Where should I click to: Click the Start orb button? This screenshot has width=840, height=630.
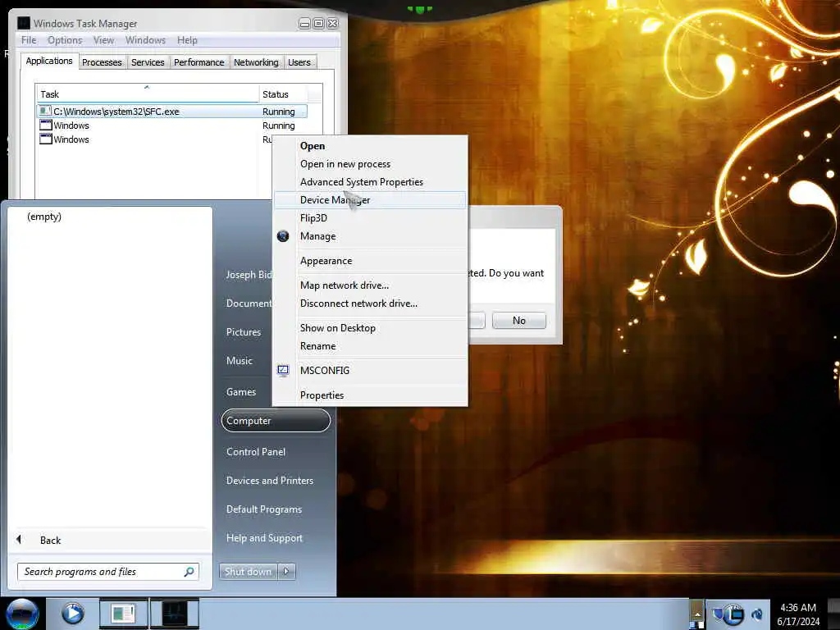[22, 614]
